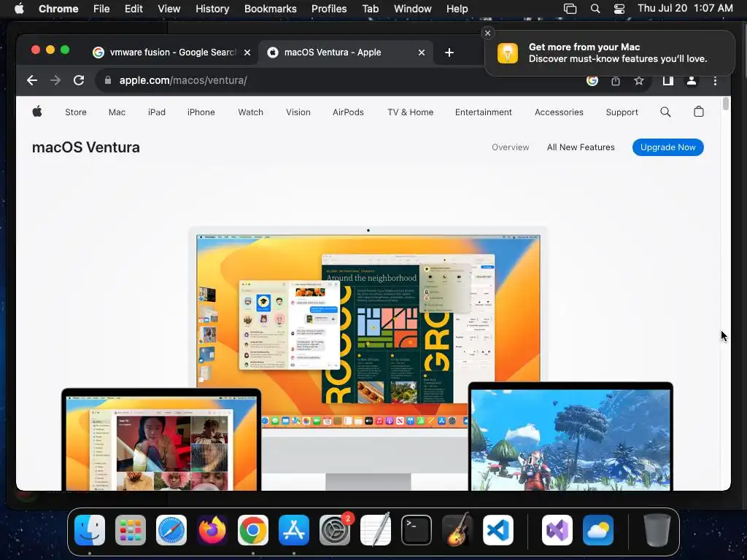This screenshot has height=560, width=747.
Task: Click the screen mirroring menu bar icon
Action: (570, 9)
